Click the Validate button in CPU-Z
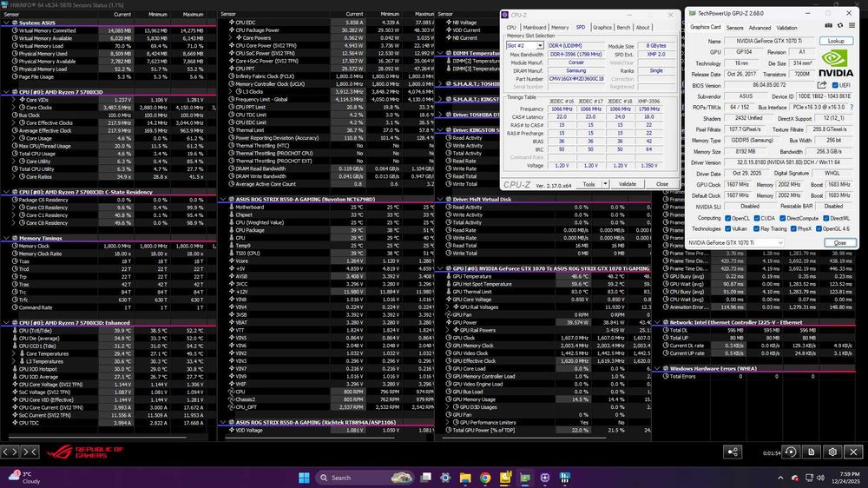 [x=627, y=184]
